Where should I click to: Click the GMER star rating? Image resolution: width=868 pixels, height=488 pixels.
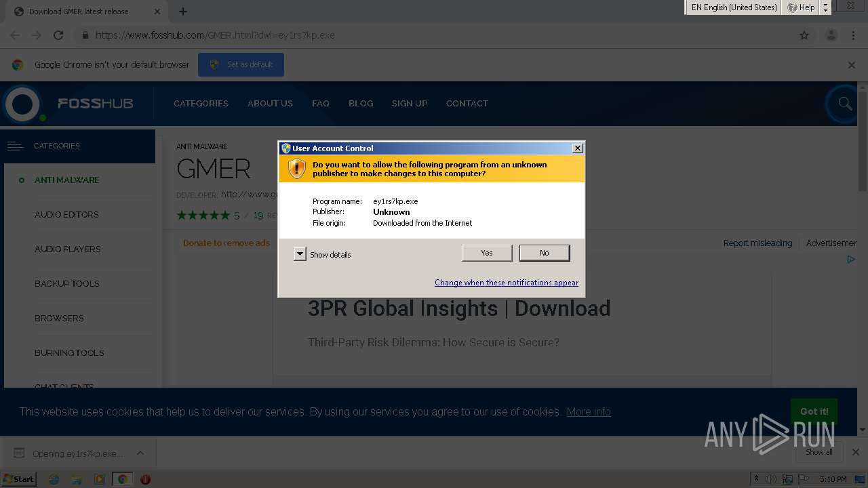[x=203, y=216]
